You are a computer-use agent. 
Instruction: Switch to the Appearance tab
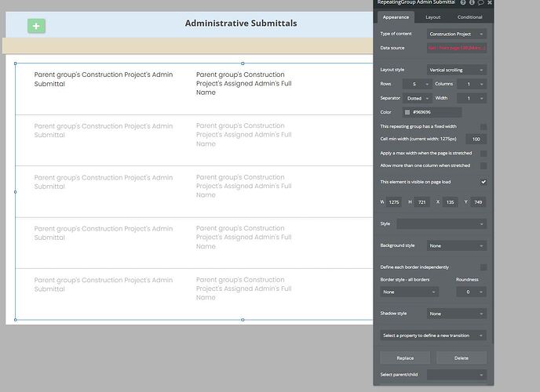[396, 17]
